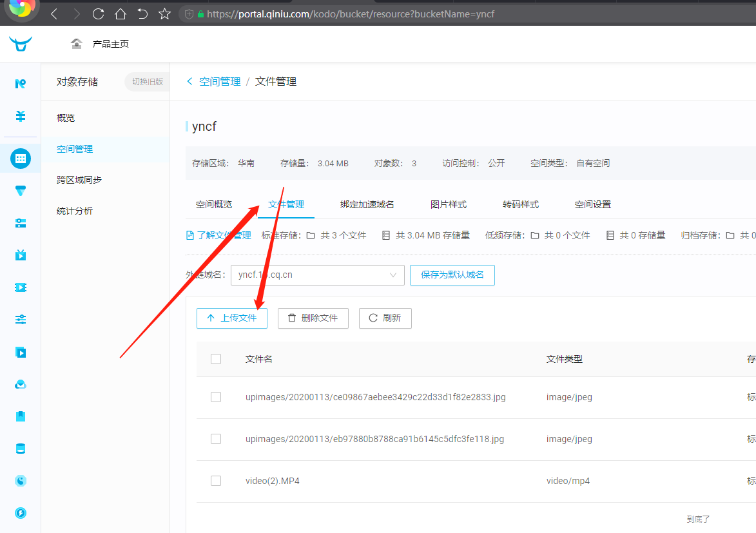The height and width of the screenshot is (533, 756).
Task: Select checkbox for ce09867aebee image file
Action: (216, 397)
